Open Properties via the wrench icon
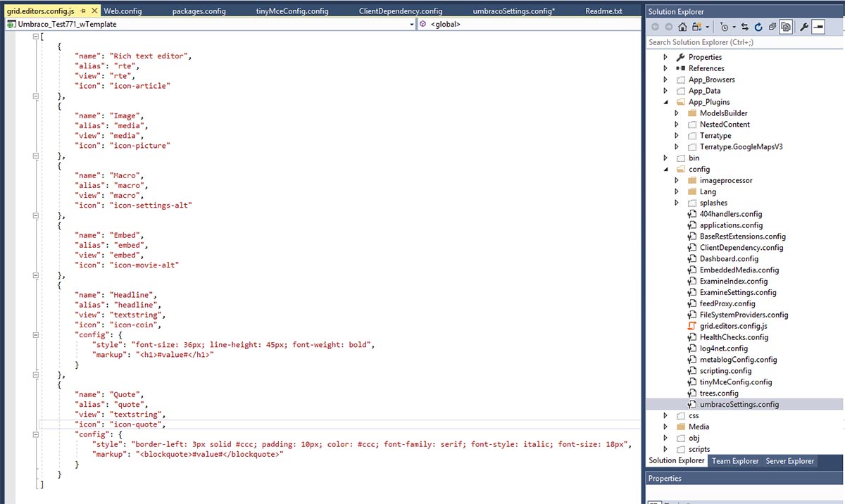 click(x=803, y=27)
